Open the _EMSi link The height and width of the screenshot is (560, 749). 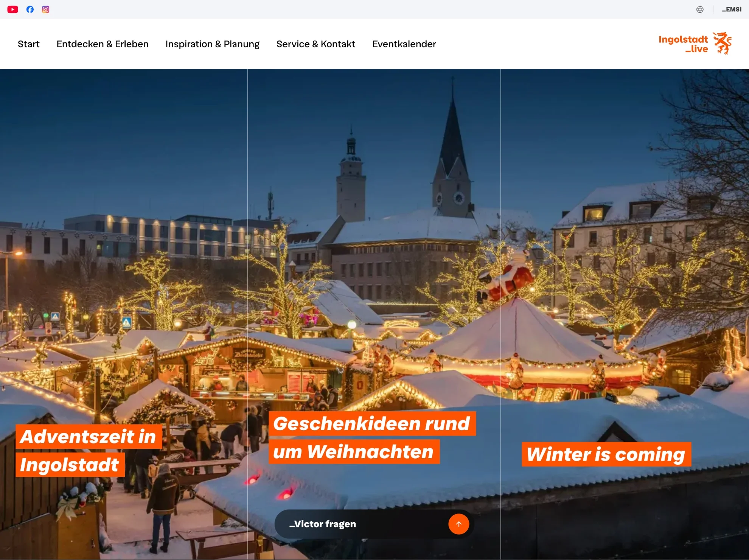[x=732, y=9]
